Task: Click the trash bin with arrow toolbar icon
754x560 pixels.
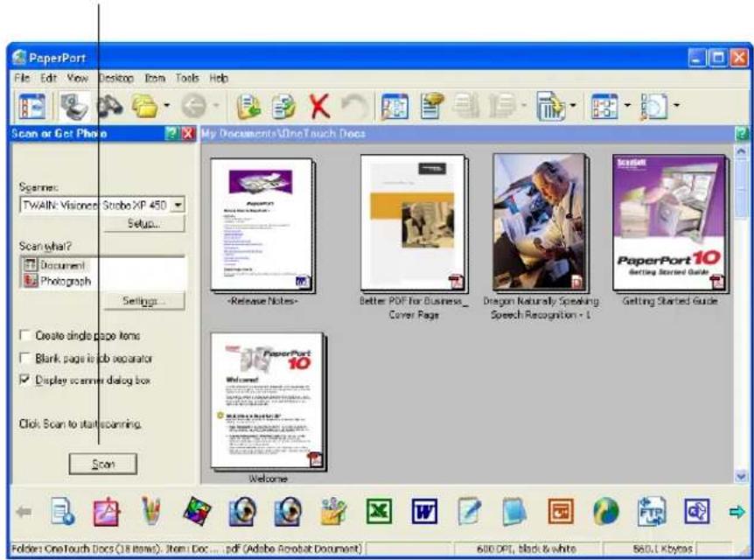Action: click(x=550, y=106)
